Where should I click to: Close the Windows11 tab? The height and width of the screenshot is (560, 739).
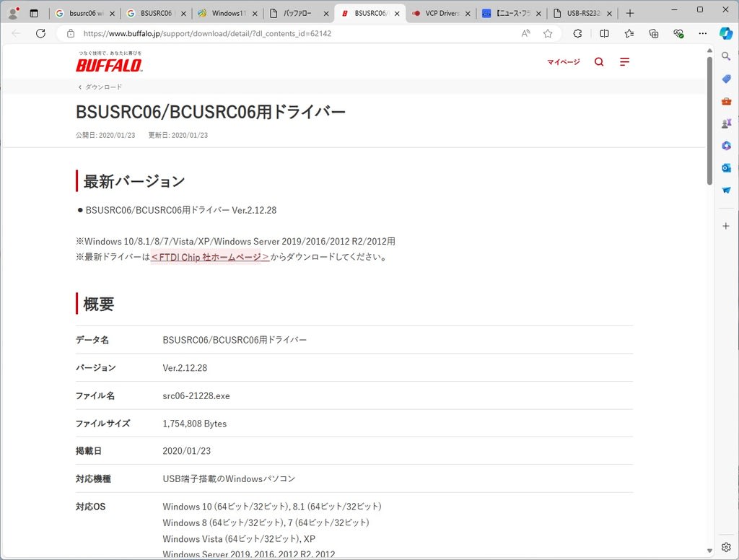tap(255, 14)
